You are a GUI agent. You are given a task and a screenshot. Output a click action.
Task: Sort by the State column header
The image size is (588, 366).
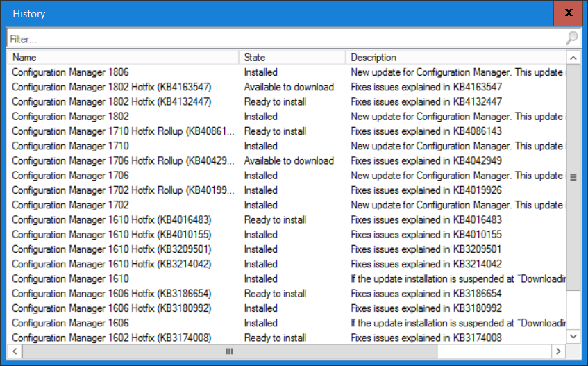[x=292, y=58]
